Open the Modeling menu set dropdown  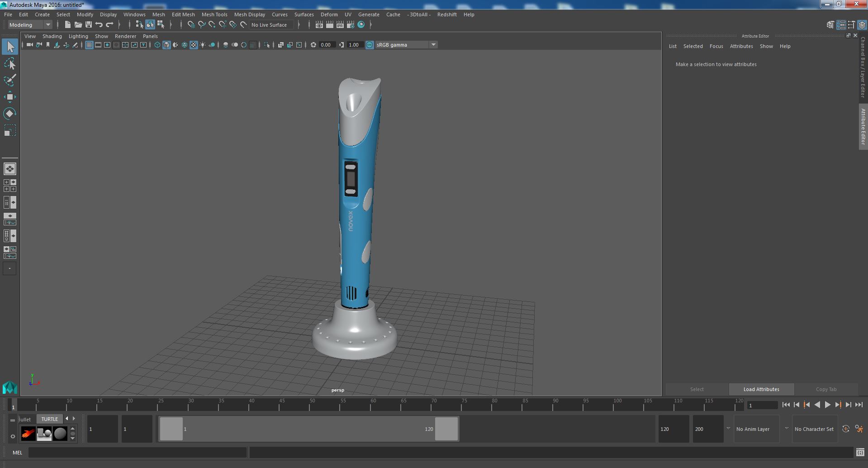point(29,25)
